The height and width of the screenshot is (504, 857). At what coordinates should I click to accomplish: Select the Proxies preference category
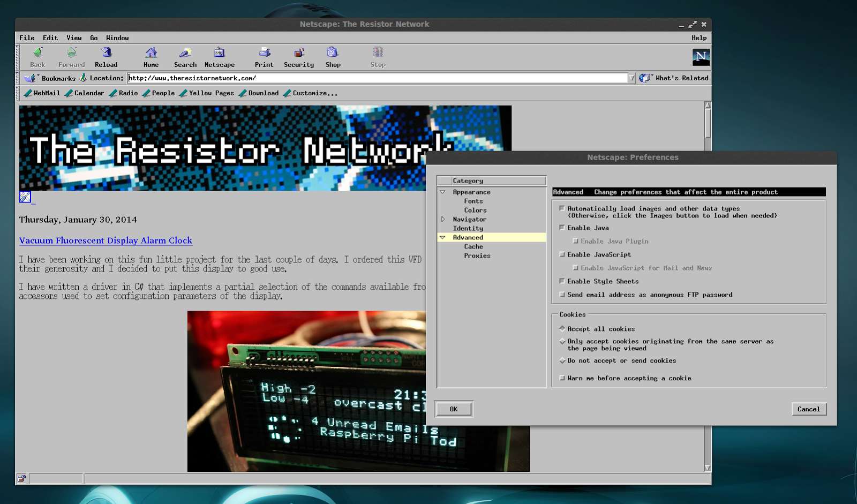[x=477, y=255]
